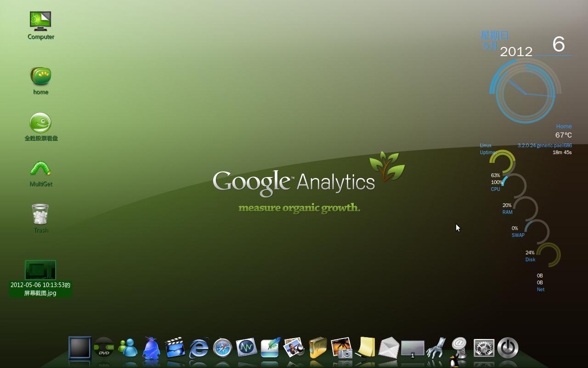This screenshot has height=368, width=588.
Task: Click the 3.2.0-24-generic-pae kernel text
Action: (x=545, y=145)
